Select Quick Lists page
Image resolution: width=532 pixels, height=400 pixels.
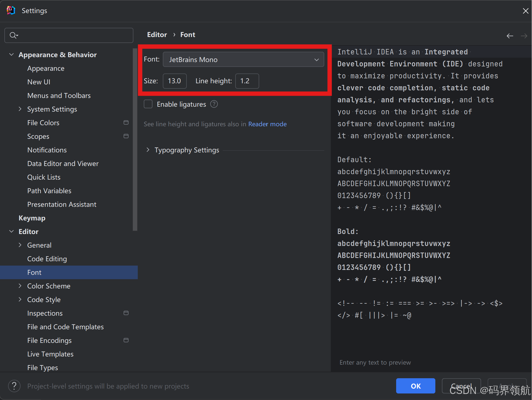click(x=44, y=177)
